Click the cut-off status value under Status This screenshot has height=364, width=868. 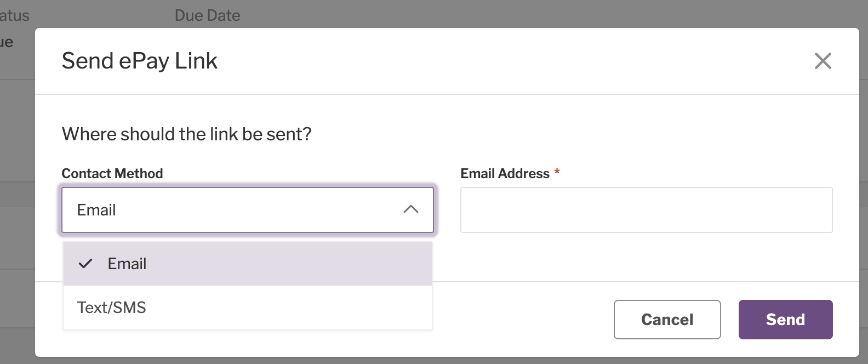7,42
